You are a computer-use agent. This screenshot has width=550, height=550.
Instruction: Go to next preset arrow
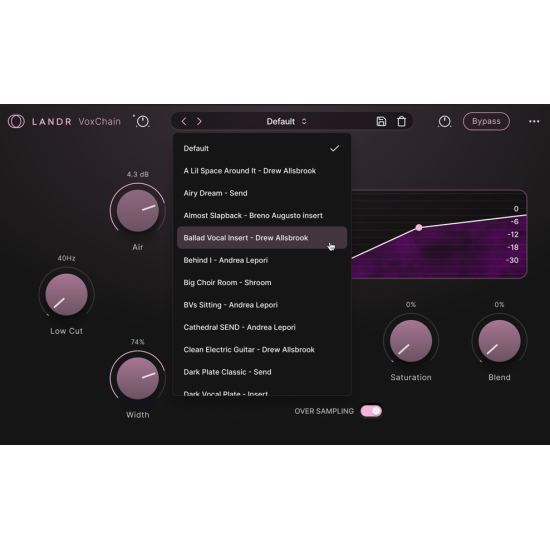[199, 121]
